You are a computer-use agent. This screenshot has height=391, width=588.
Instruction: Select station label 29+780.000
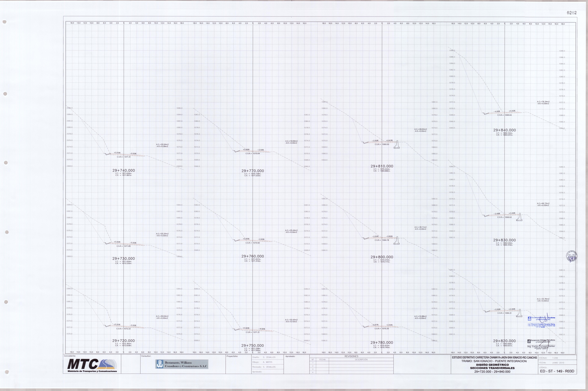point(382,343)
